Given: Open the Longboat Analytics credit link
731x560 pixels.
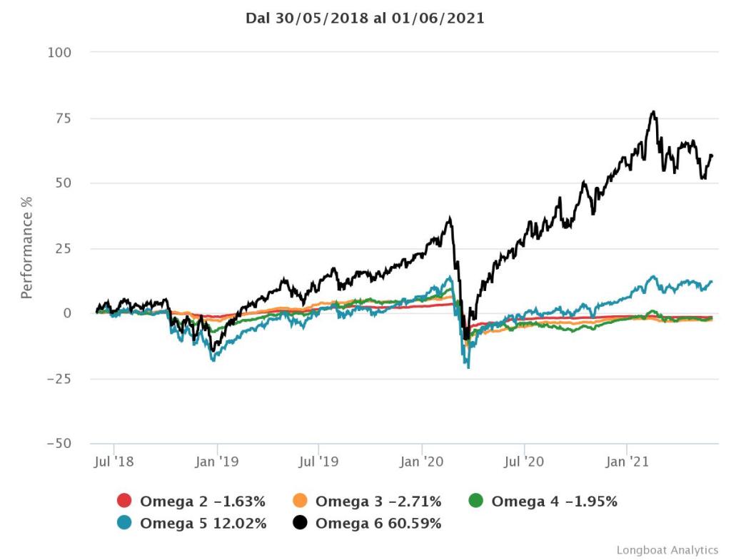Looking at the screenshot, I should pos(667,549).
